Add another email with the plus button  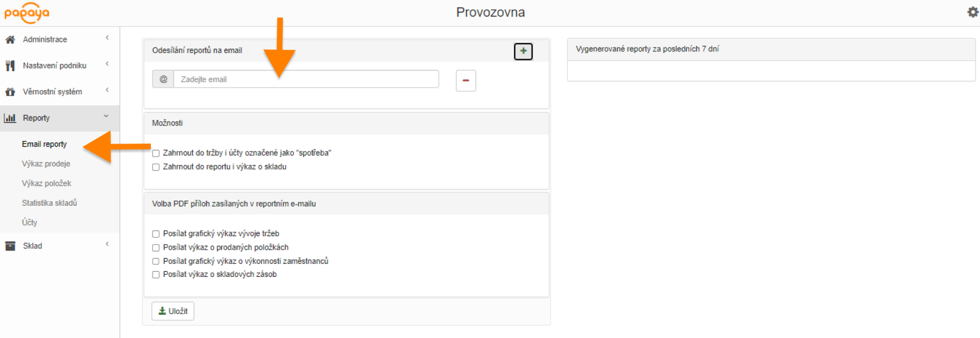tap(523, 51)
